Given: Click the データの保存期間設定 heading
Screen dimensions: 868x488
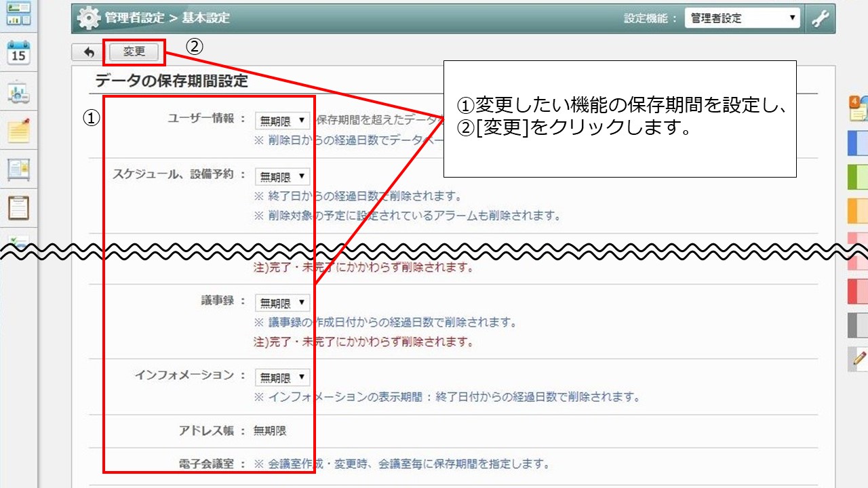Looking at the screenshot, I should tap(172, 82).
